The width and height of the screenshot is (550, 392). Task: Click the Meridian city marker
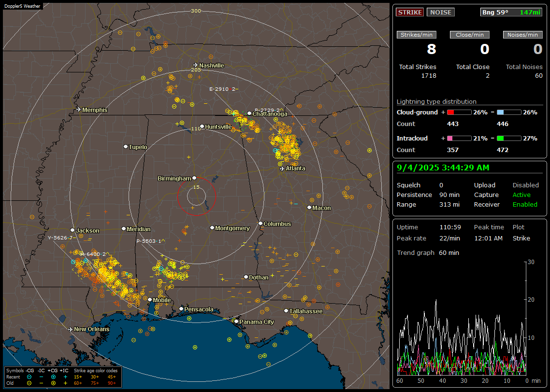(123, 229)
